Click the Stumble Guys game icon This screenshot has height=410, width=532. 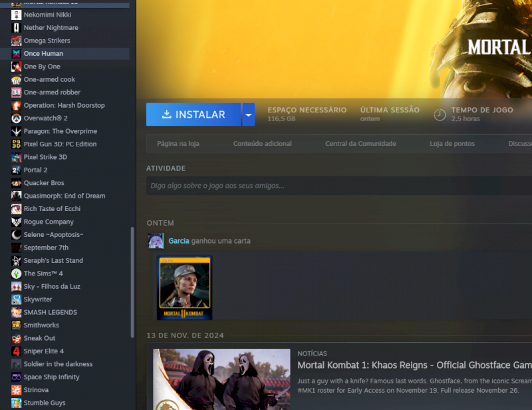click(x=17, y=403)
